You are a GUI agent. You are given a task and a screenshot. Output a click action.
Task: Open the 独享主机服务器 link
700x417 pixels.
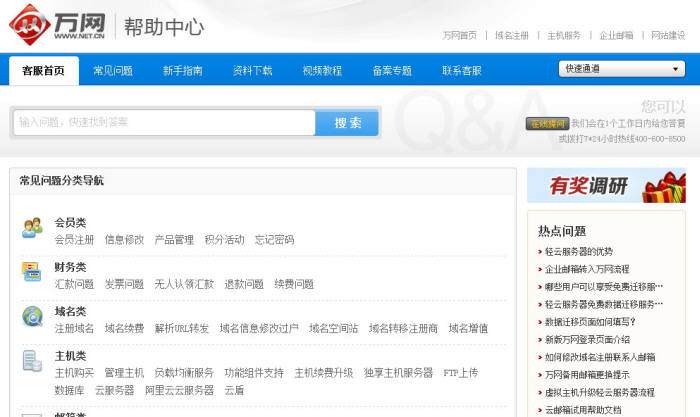tap(398, 373)
